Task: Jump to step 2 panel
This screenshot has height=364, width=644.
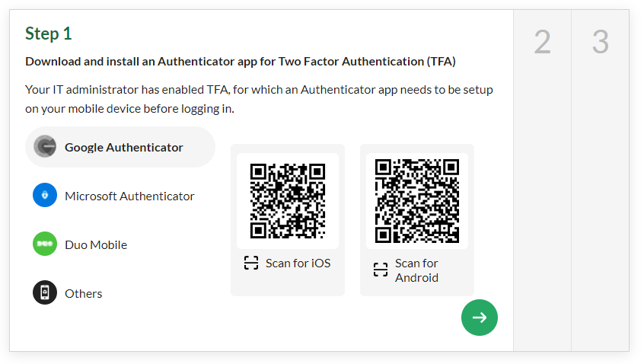Action: click(x=542, y=180)
